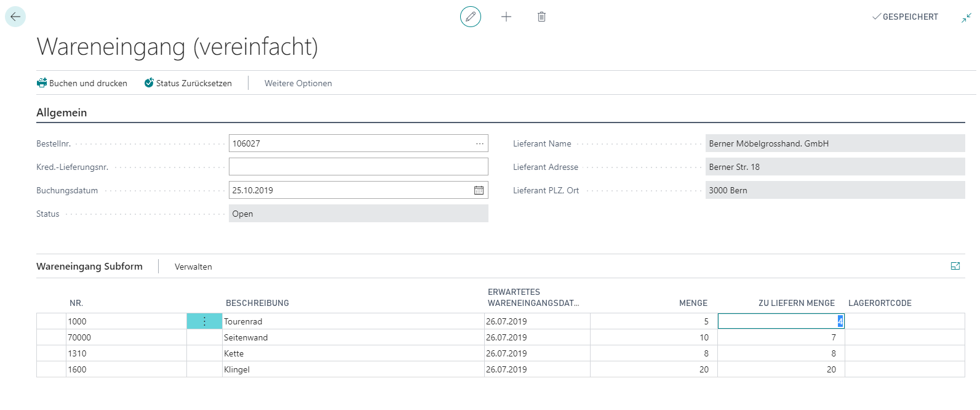
Task: Select the cell with Nr. 1600
Action: [126, 369]
